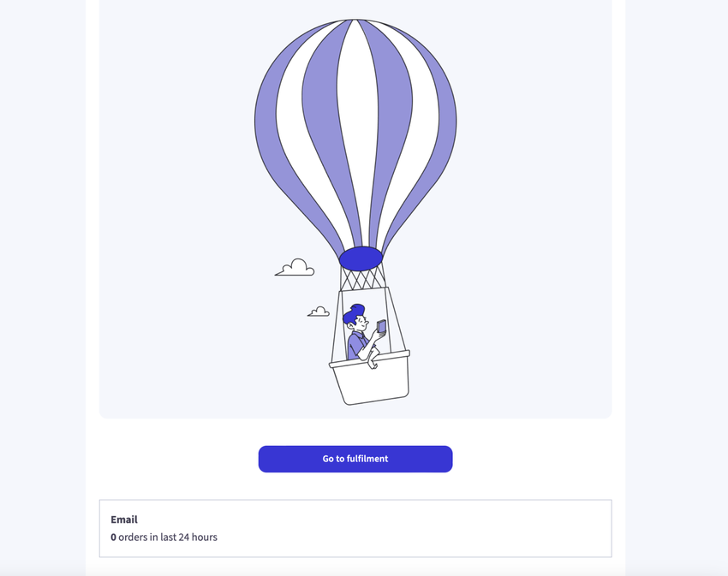Click the smaller cloud near the basket
The height and width of the screenshot is (576, 728).
tap(319, 312)
